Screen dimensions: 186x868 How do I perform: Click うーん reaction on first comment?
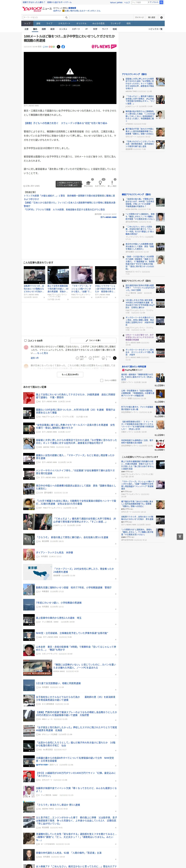(x=104, y=358)
